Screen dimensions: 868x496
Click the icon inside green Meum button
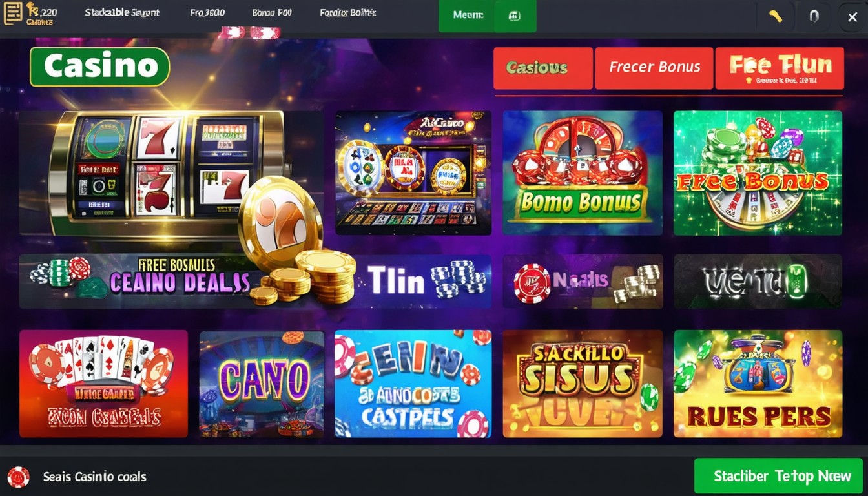pyautogui.click(x=515, y=16)
